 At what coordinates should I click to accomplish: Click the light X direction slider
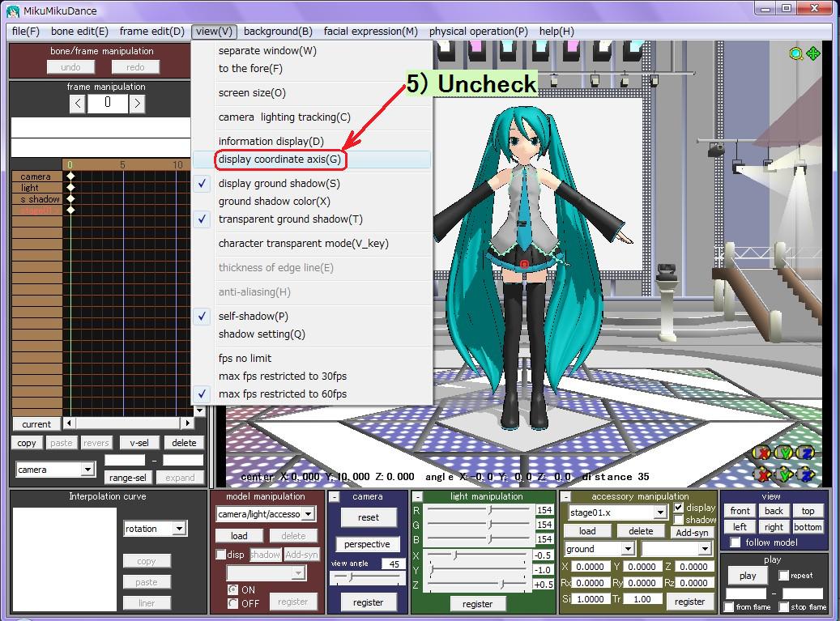(x=479, y=555)
